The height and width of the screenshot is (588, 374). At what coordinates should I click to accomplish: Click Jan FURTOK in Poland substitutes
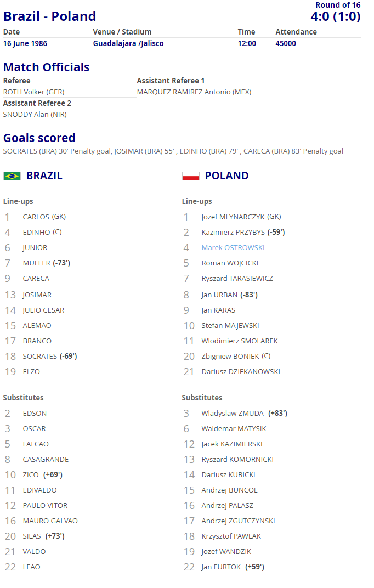221,567
